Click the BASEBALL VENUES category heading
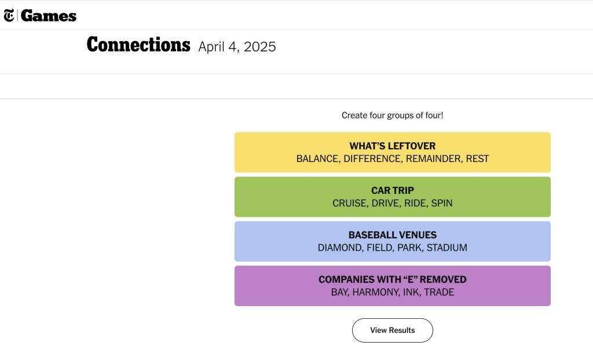Image resolution: width=593 pixels, height=364 pixels. click(392, 235)
